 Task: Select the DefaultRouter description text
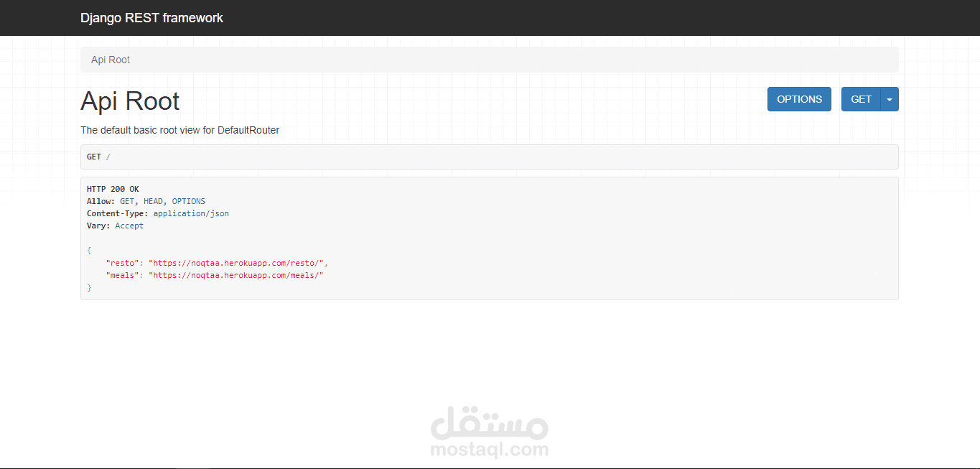click(x=179, y=130)
